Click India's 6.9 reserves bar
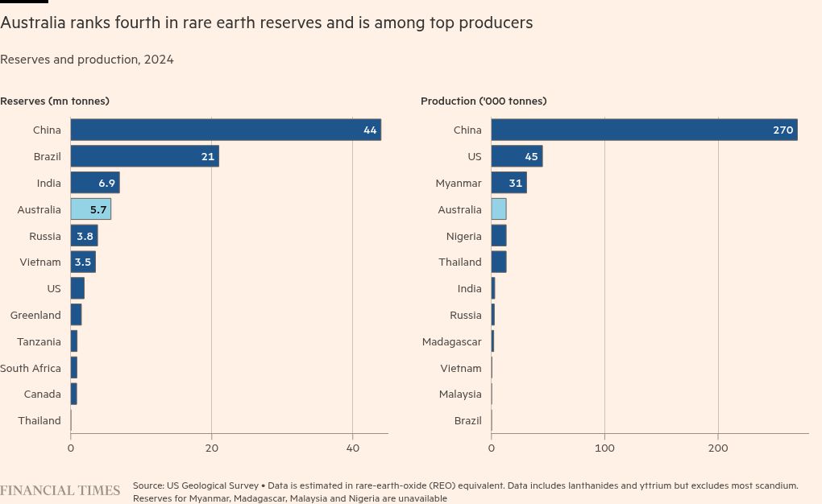Screen dimensions: 822x504 (x=94, y=183)
